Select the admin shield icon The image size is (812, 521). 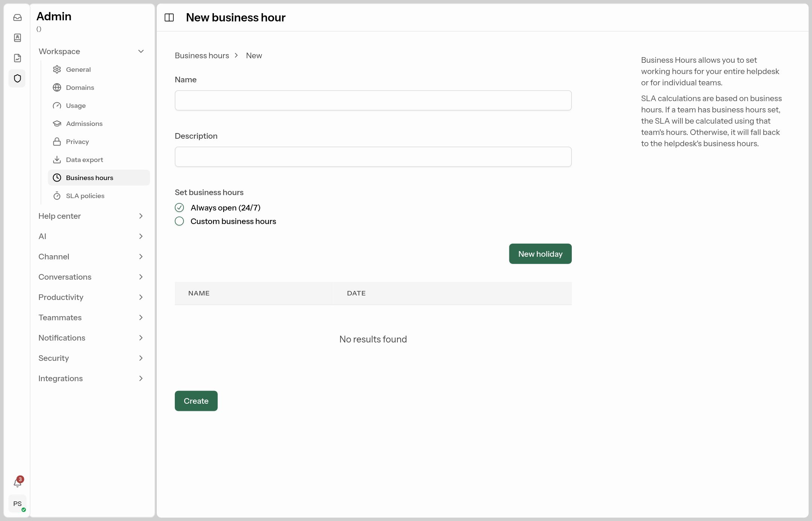17,79
